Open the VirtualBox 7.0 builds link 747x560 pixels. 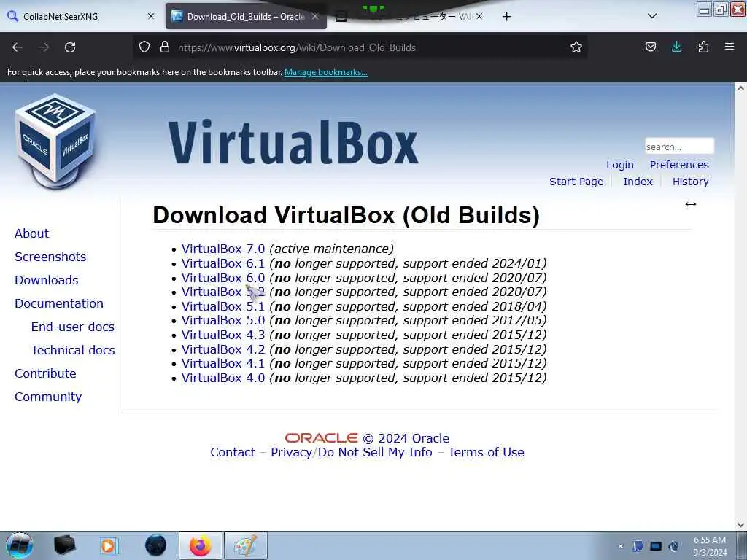[223, 249]
